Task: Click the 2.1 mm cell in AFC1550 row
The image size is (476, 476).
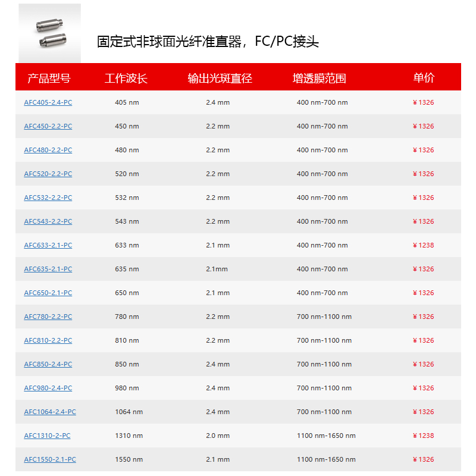Action: 218,459
